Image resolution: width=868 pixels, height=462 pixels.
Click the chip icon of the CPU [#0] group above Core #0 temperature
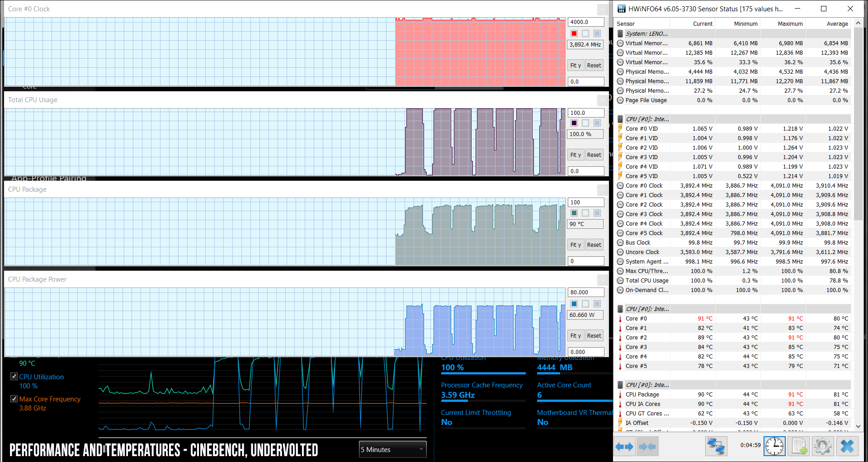620,309
